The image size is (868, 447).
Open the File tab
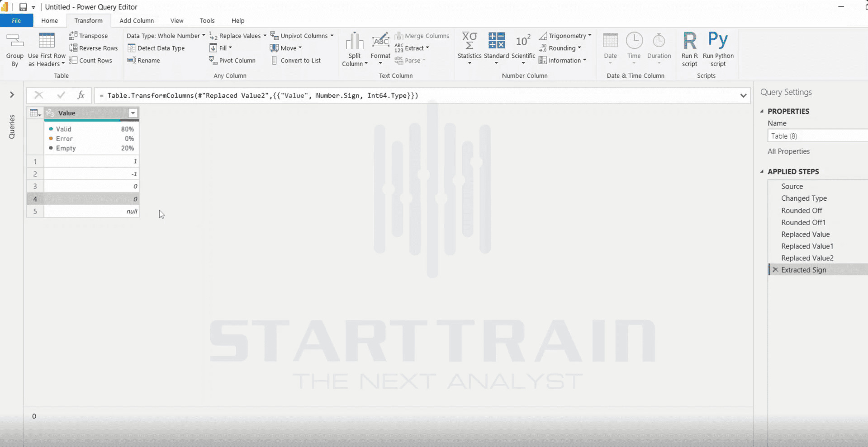16,21
